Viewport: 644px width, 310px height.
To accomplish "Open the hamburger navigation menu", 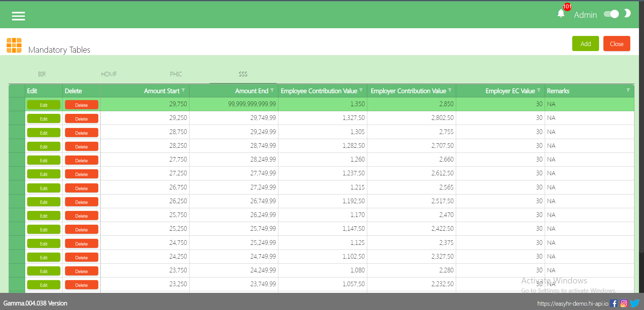I will (18, 16).
